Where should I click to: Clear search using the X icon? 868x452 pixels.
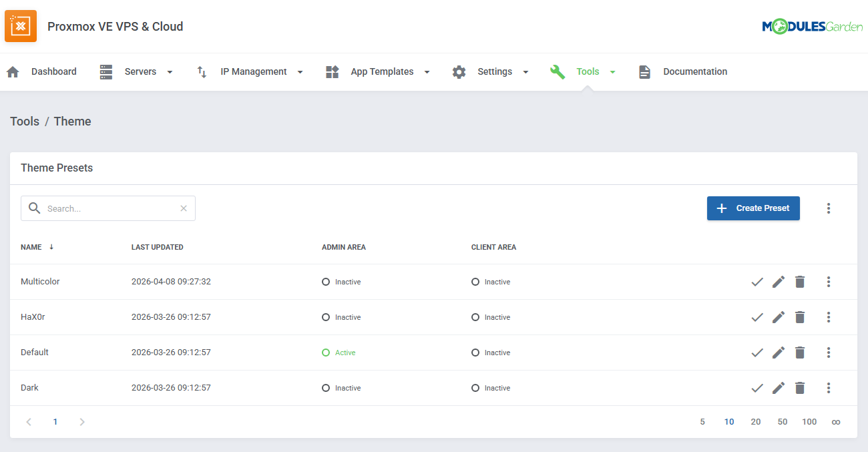click(184, 208)
